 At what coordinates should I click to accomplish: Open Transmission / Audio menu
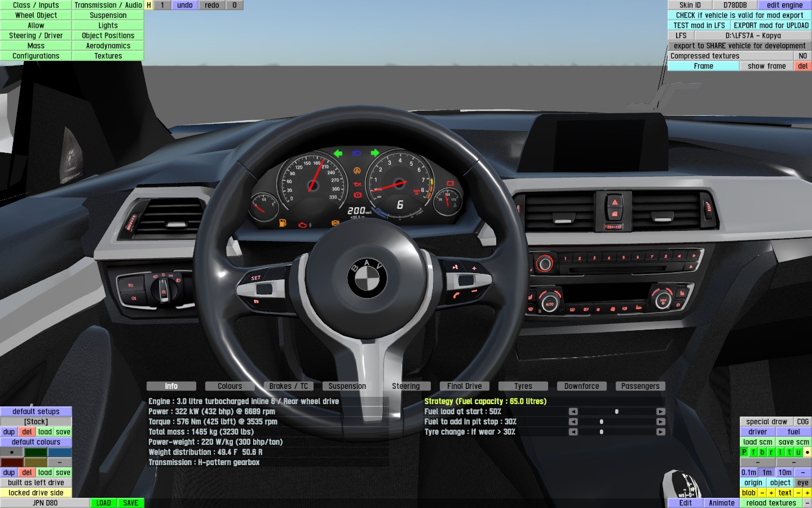(x=108, y=5)
